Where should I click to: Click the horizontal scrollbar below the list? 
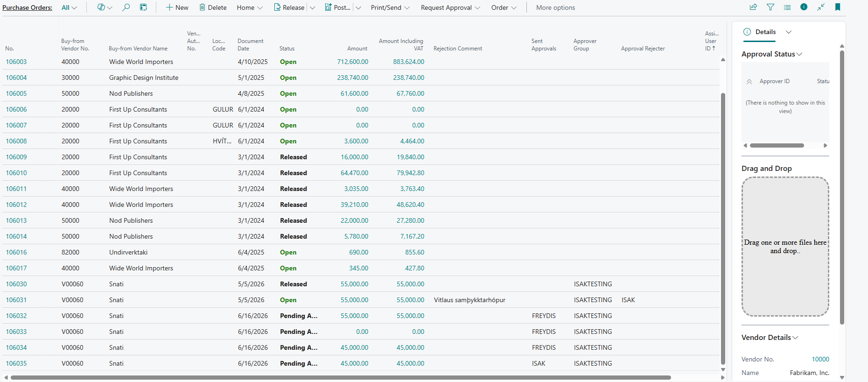pyautogui.click(x=341, y=377)
